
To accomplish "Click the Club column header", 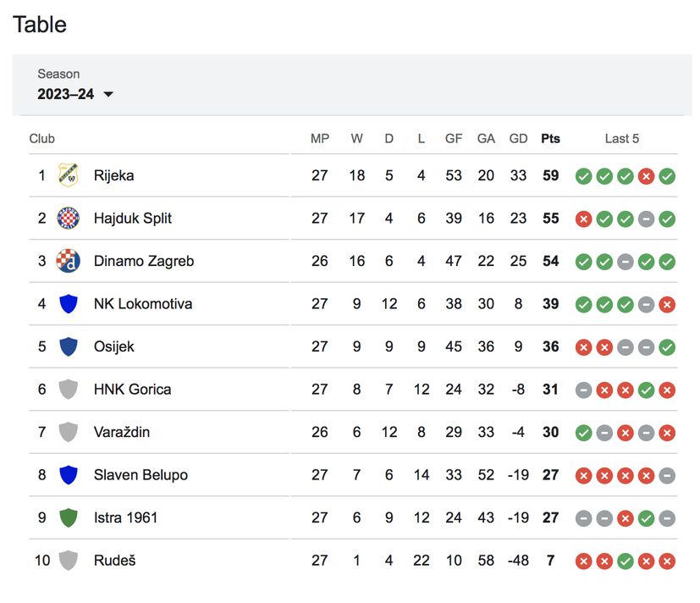I will [x=42, y=139].
